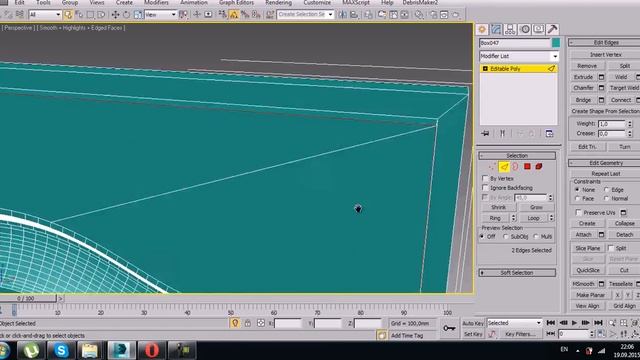Select the Polygon sub-object level icon
The image size is (640, 360).
click(x=527, y=167)
